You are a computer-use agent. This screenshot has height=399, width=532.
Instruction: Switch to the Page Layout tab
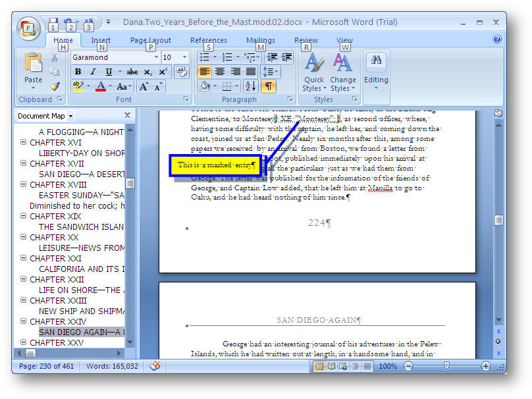(151, 40)
